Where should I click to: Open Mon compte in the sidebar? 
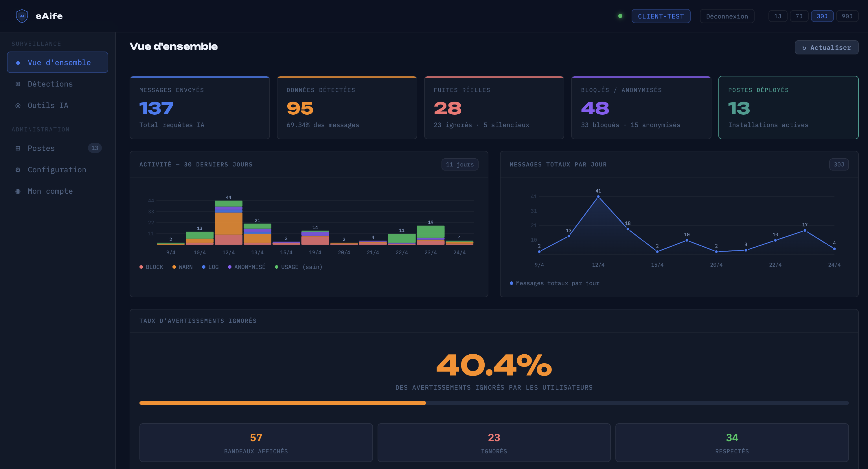[57, 191]
